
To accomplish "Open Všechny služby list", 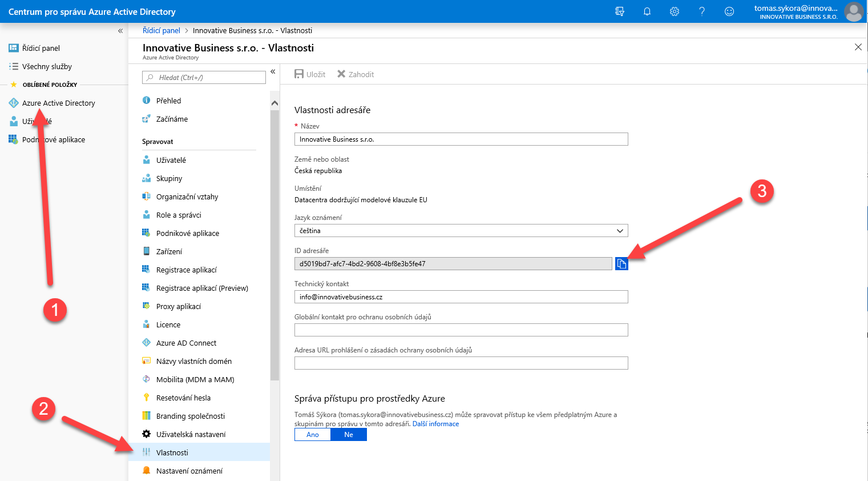I will pyautogui.click(x=47, y=66).
